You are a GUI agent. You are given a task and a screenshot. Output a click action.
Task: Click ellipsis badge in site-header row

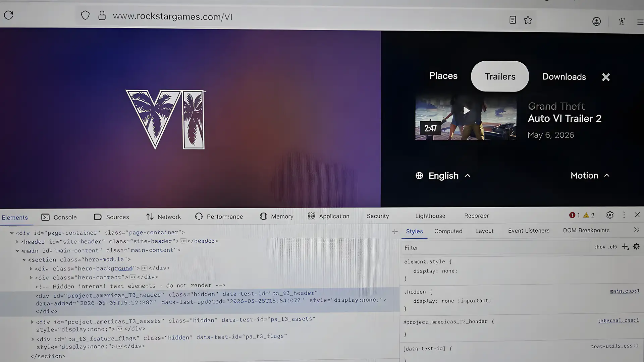tap(183, 241)
